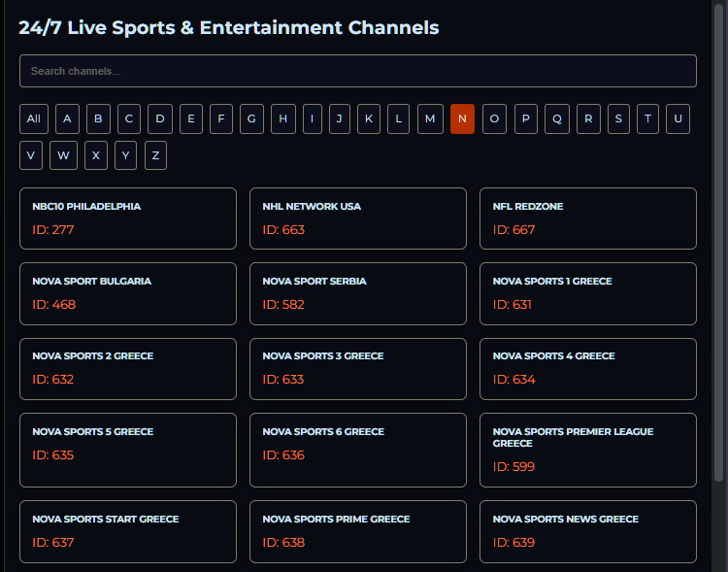Show channels starting with S
The height and width of the screenshot is (572, 728).
click(619, 119)
